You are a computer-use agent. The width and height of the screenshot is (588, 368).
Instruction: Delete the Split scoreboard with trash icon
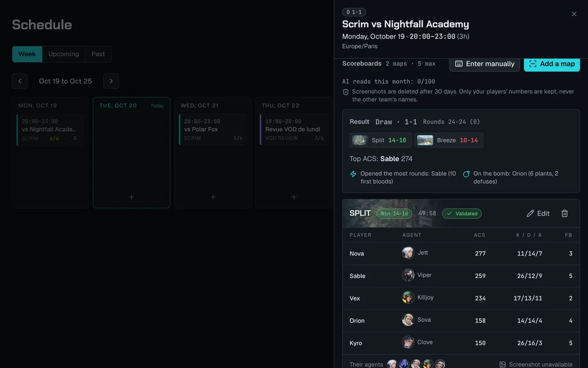click(564, 213)
